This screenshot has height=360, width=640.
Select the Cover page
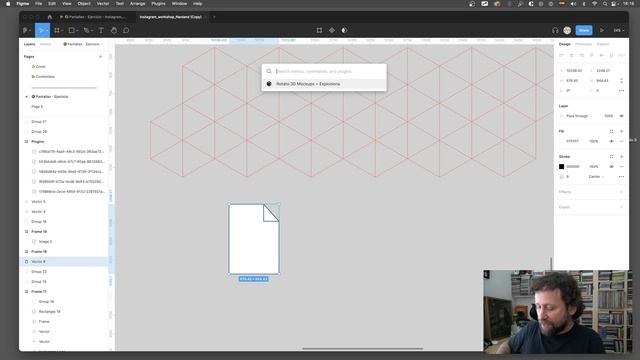click(64, 67)
